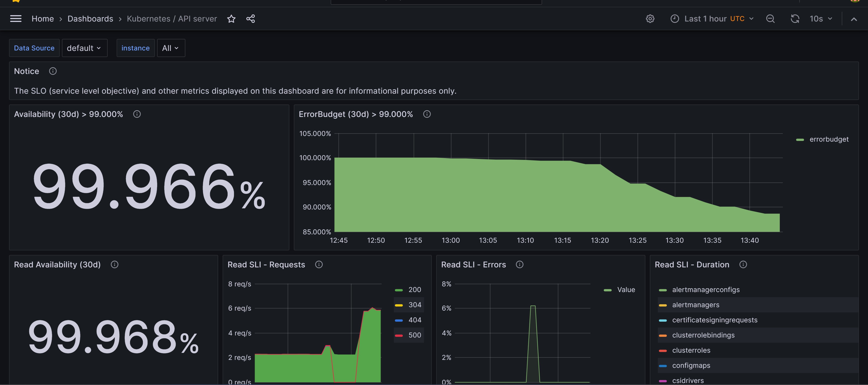Toggle alertmanagerconfigs series in Duration legend
This screenshot has height=385, width=868.
point(705,290)
